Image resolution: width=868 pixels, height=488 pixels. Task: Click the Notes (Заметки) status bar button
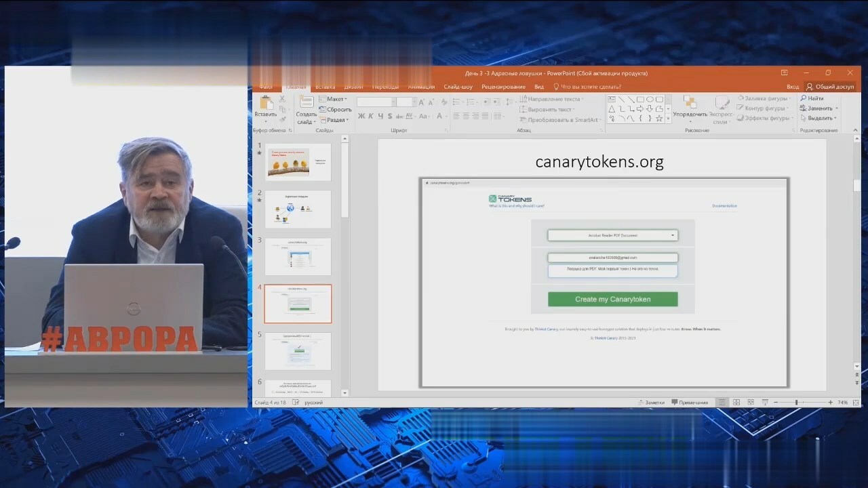point(651,403)
